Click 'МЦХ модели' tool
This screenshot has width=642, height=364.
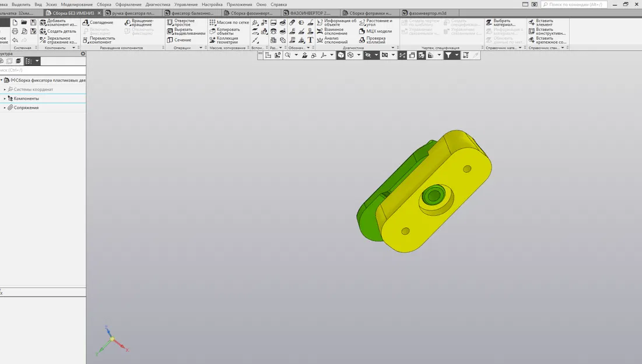pyautogui.click(x=376, y=31)
